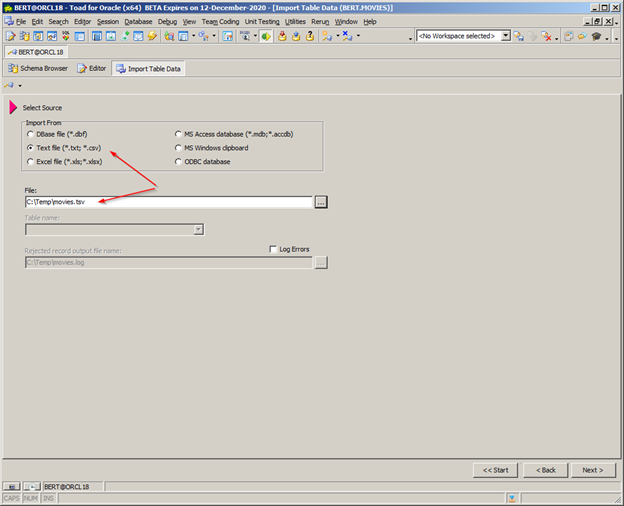624x506 pixels.
Task: Click rejected record output file field
Action: pyautogui.click(x=169, y=262)
